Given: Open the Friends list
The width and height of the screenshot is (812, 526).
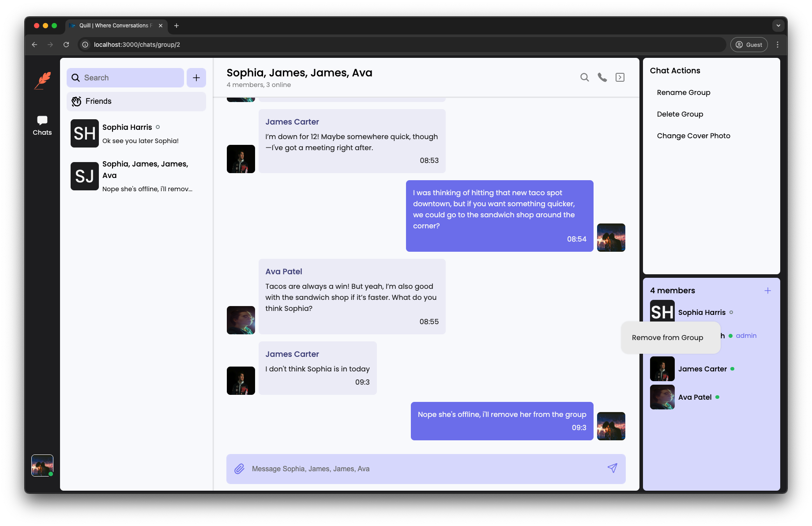Looking at the screenshot, I should click(136, 101).
